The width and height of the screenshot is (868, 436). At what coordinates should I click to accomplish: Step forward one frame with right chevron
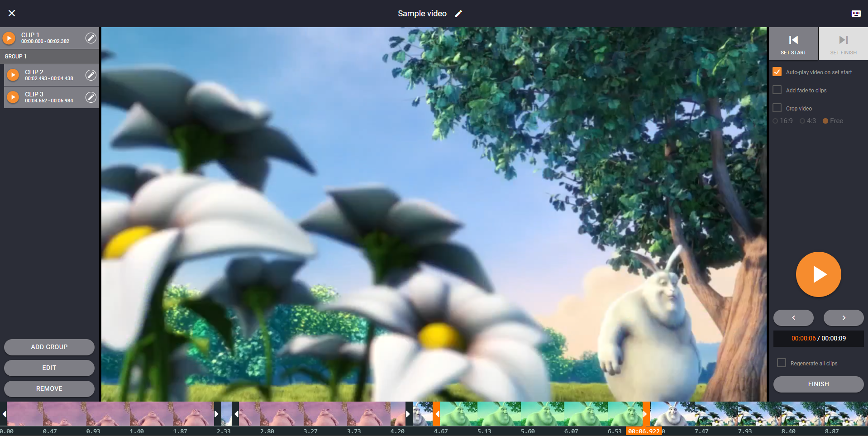[x=844, y=318]
